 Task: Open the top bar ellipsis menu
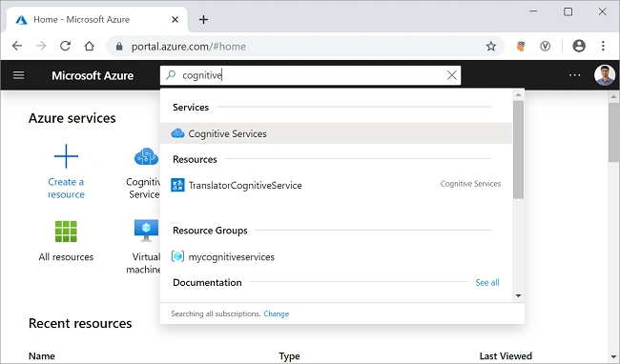(574, 75)
